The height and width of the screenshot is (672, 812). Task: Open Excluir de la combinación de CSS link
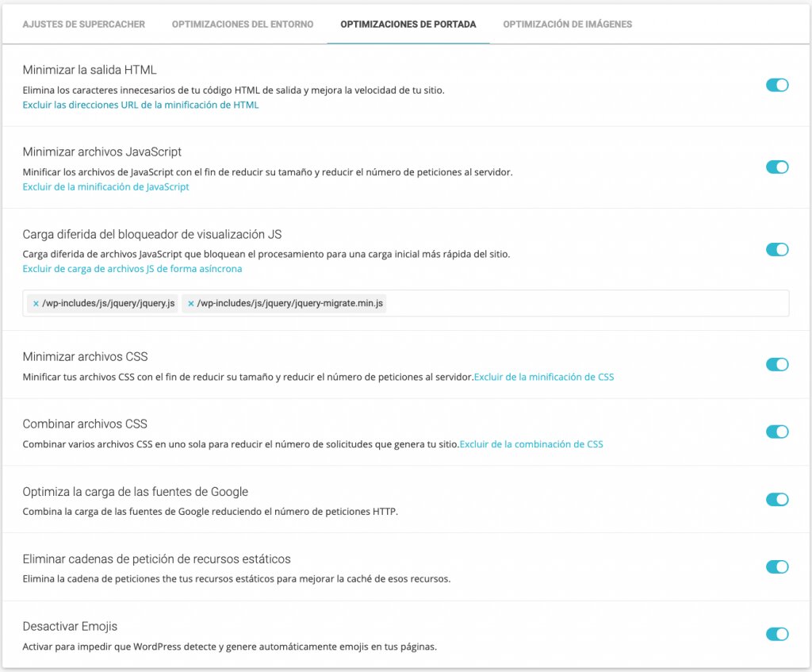coord(531,444)
